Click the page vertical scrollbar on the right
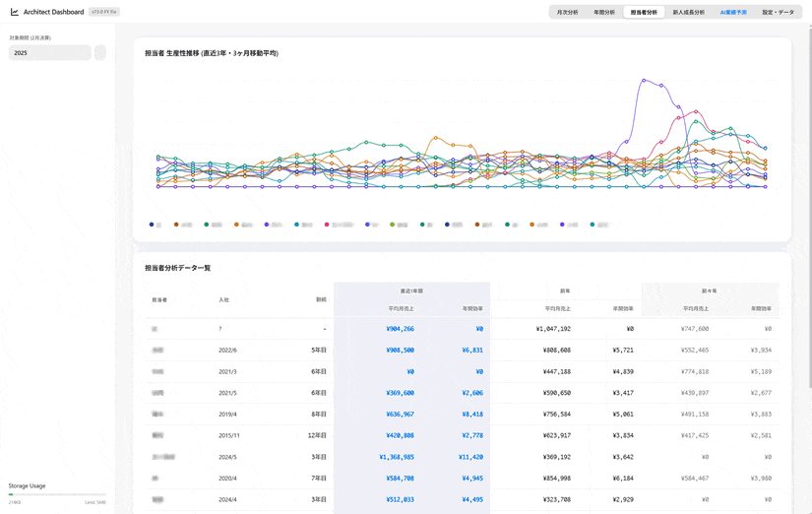The height and width of the screenshot is (514, 812). (x=809, y=207)
